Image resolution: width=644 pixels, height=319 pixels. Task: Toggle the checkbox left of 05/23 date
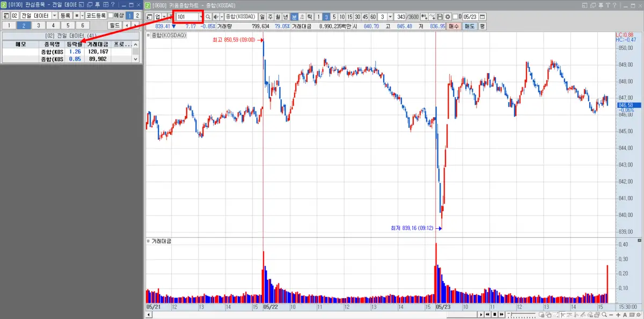pos(455,17)
